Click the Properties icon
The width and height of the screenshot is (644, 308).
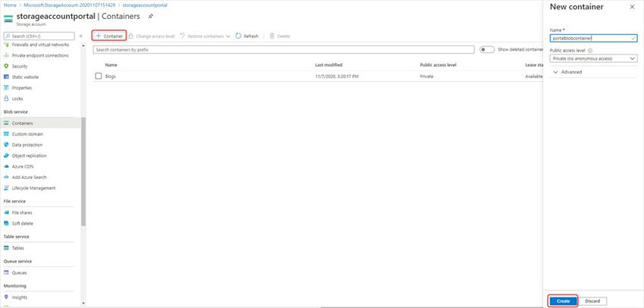(6, 87)
